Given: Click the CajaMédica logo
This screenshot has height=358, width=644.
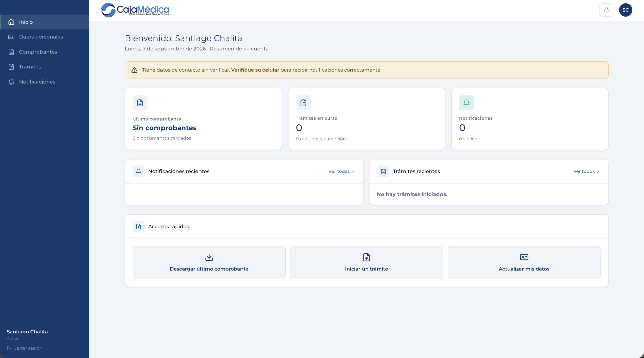Looking at the screenshot, I should pos(135,10).
